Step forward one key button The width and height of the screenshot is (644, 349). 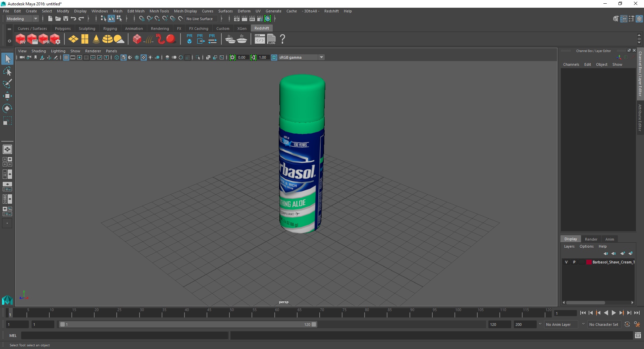click(x=621, y=313)
